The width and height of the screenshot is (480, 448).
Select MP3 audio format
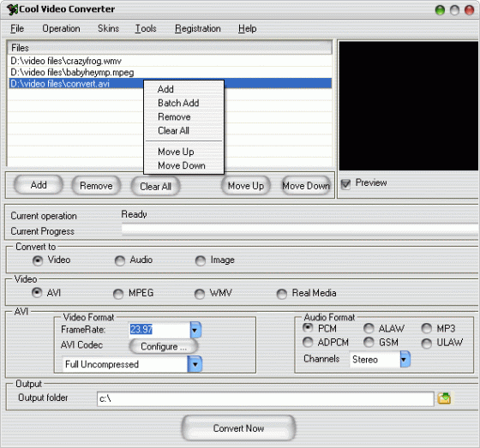click(x=427, y=329)
